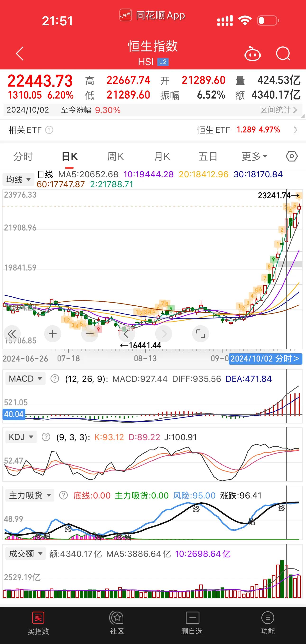Switch to 月K tab
This screenshot has height=644, width=306.
162,157
